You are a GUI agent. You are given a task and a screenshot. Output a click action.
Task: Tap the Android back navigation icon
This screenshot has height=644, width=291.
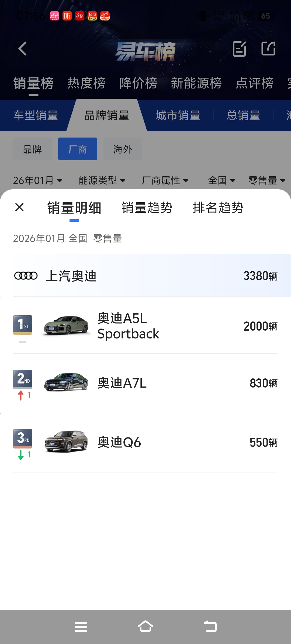click(x=210, y=627)
